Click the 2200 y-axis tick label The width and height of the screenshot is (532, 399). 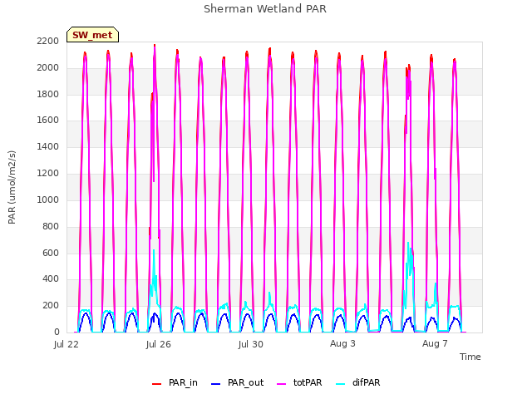pyautogui.click(x=48, y=41)
